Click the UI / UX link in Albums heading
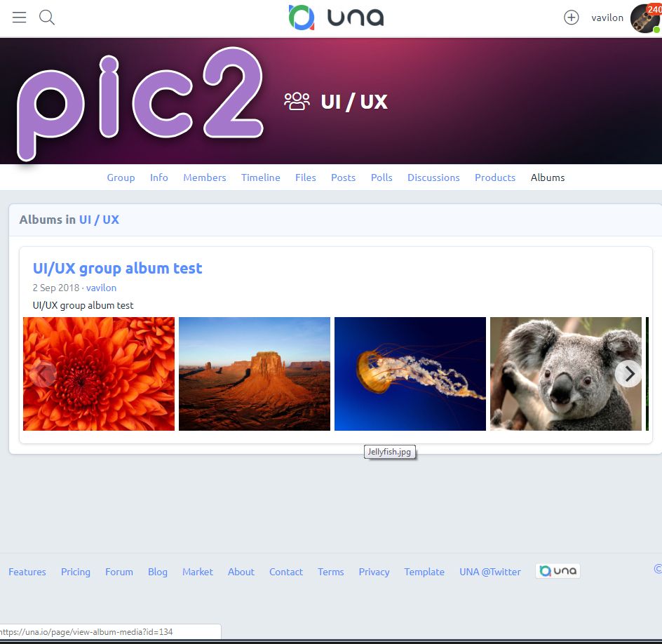Image resolution: width=662 pixels, height=644 pixels. [x=99, y=220]
